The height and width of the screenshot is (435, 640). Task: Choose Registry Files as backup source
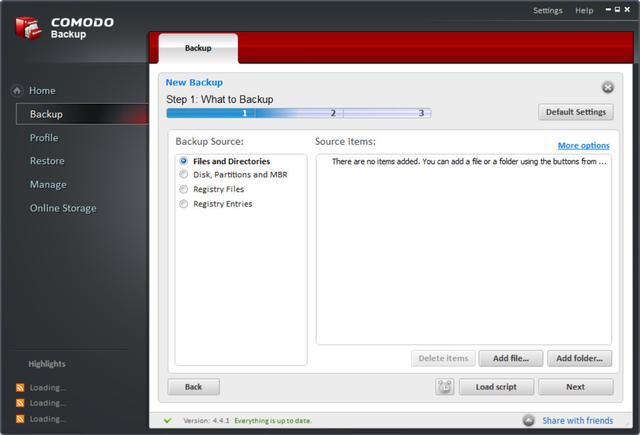(x=184, y=189)
